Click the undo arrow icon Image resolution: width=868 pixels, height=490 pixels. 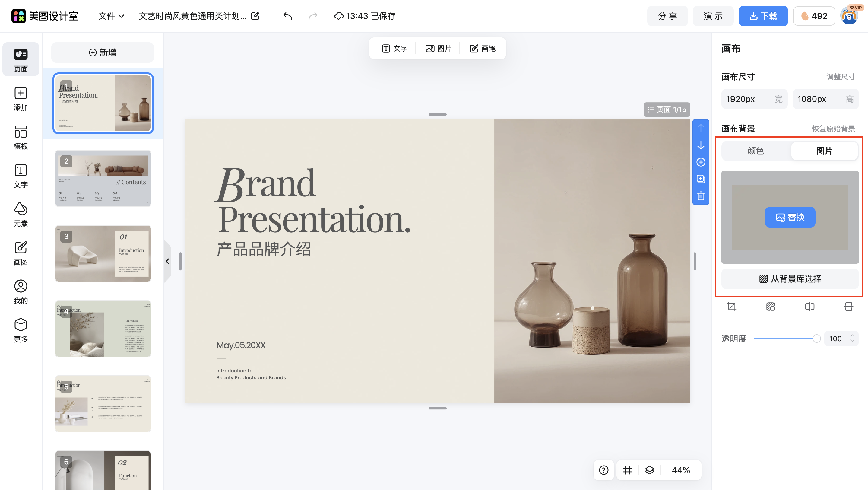point(287,16)
